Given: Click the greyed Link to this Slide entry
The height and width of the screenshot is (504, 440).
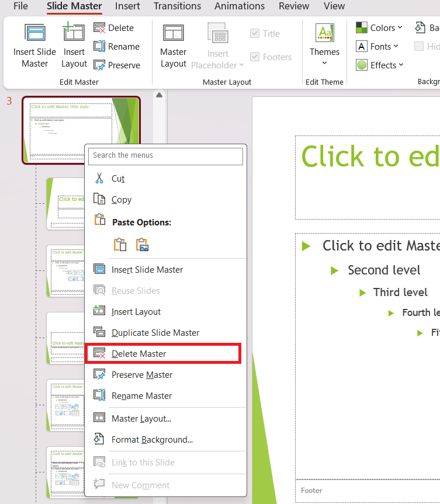Looking at the screenshot, I should click(x=165, y=462).
